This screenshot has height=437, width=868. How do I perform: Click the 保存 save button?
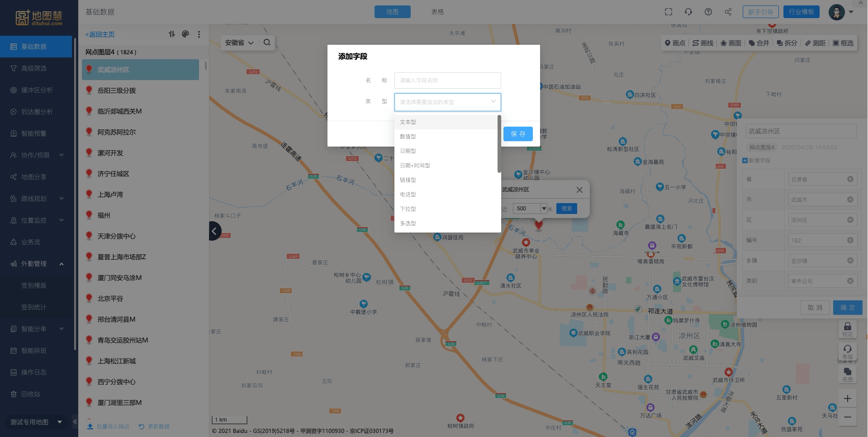(518, 134)
